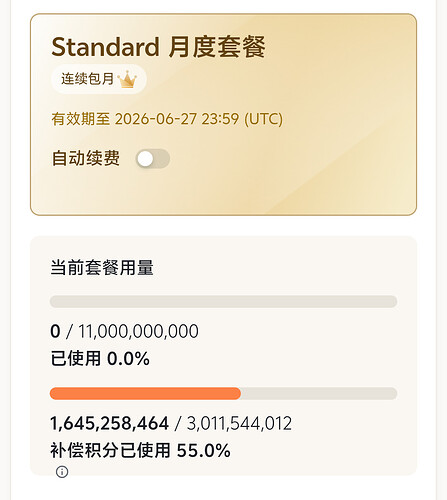Click the orange compensation points progress bar
Viewport: 447px width, 500px height.
coord(145,393)
